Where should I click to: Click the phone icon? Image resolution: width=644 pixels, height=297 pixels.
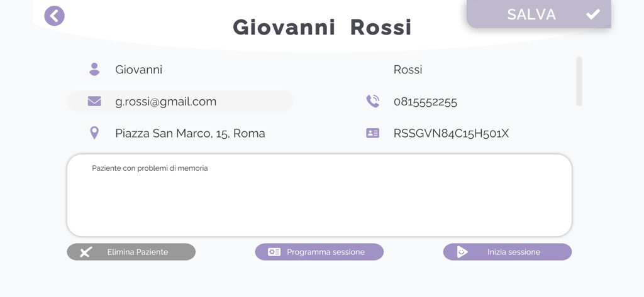tap(373, 101)
